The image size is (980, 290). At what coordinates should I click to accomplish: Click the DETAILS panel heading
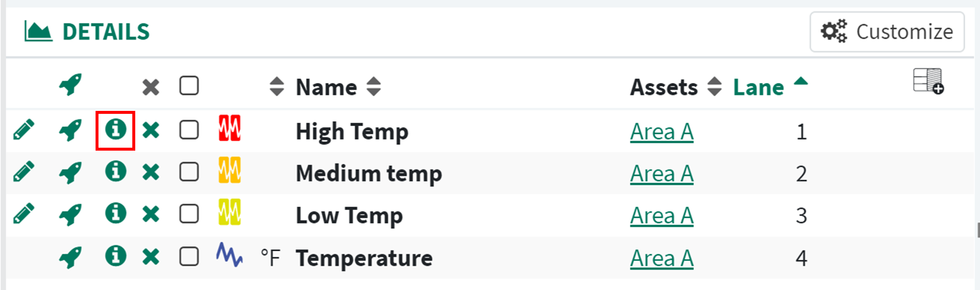coord(106,32)
